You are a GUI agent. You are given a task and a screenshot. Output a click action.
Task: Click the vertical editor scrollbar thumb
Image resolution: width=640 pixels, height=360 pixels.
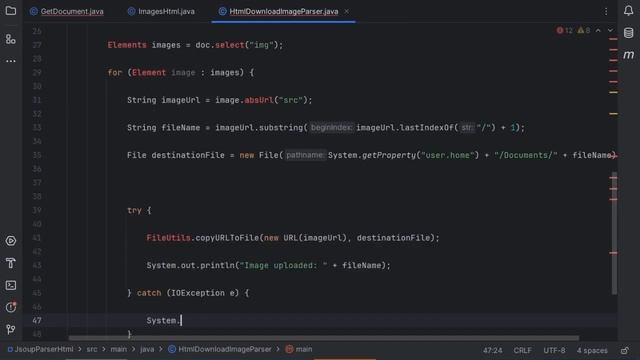click(614, 233)
